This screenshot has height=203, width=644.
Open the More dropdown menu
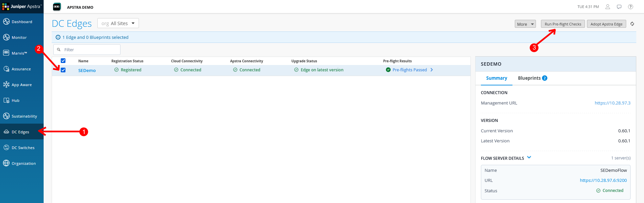(x=525, y=24)
